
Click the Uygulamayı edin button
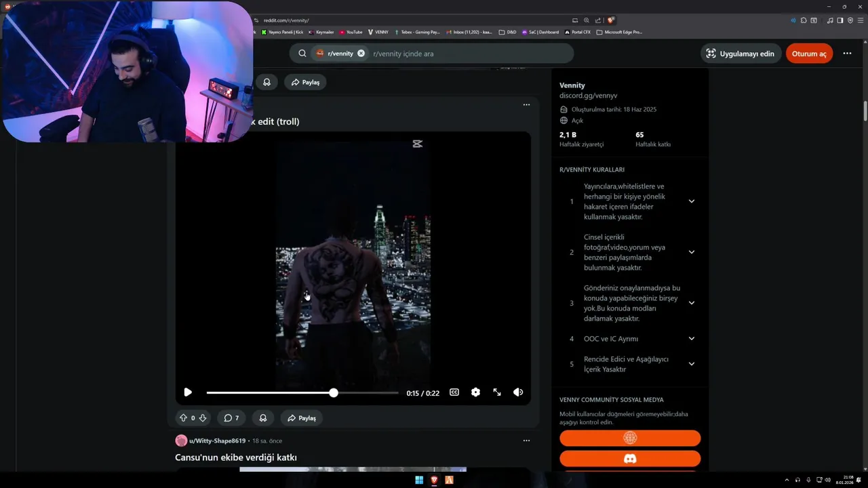pos(741,54)
